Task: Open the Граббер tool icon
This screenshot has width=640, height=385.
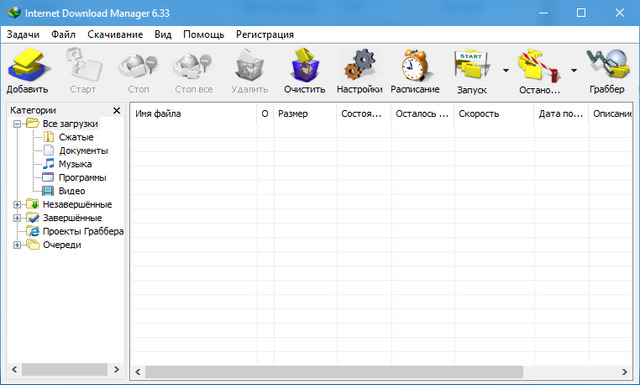Action: [x=607, y=64]
